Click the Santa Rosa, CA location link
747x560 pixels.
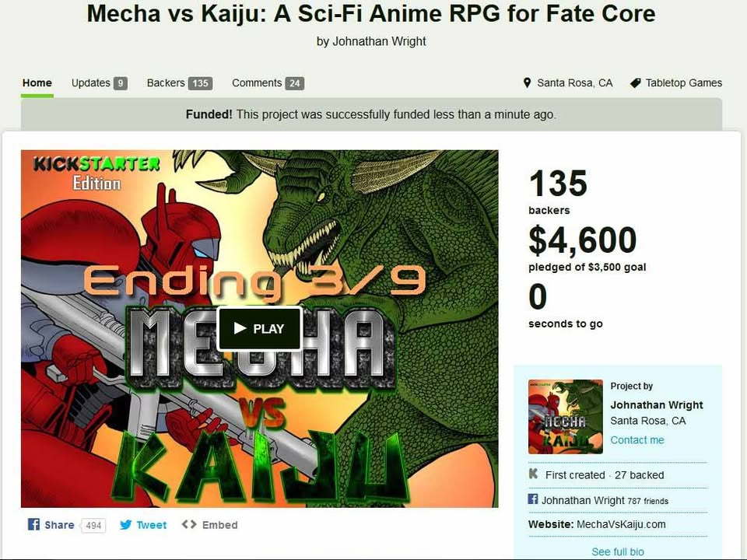pyautogui.click(x=574, y=83)
